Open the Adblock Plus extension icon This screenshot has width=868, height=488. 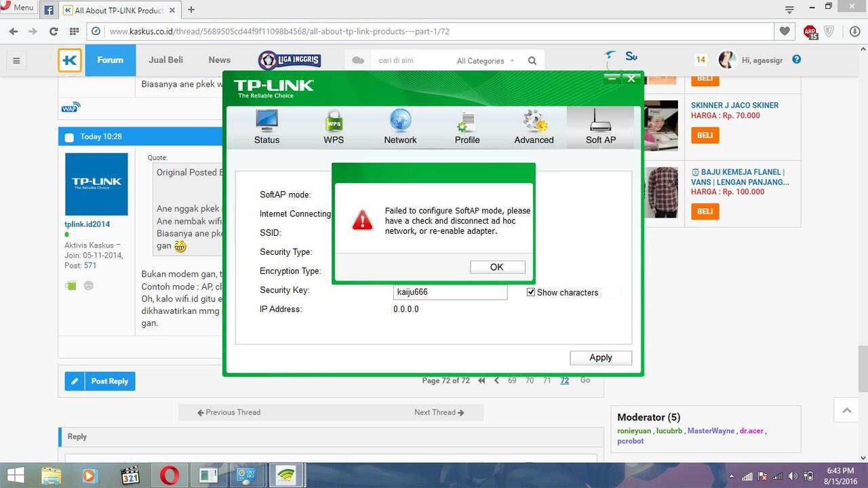pyautogui.click(x=810, y=31)
